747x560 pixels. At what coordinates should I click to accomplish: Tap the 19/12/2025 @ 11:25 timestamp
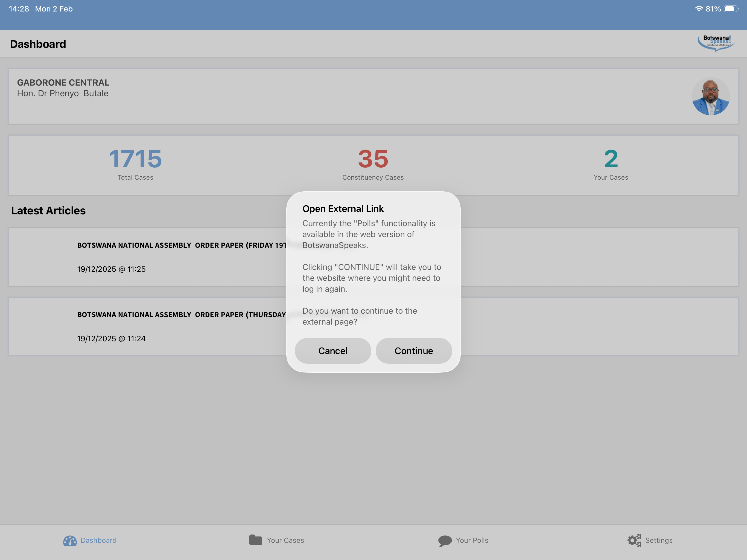click(x=112, y=269)
